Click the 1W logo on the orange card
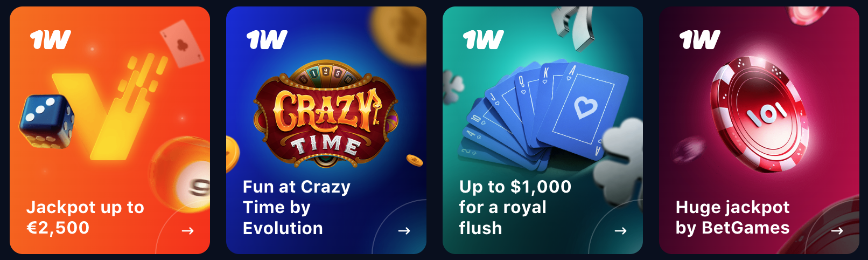 [50, 39]
